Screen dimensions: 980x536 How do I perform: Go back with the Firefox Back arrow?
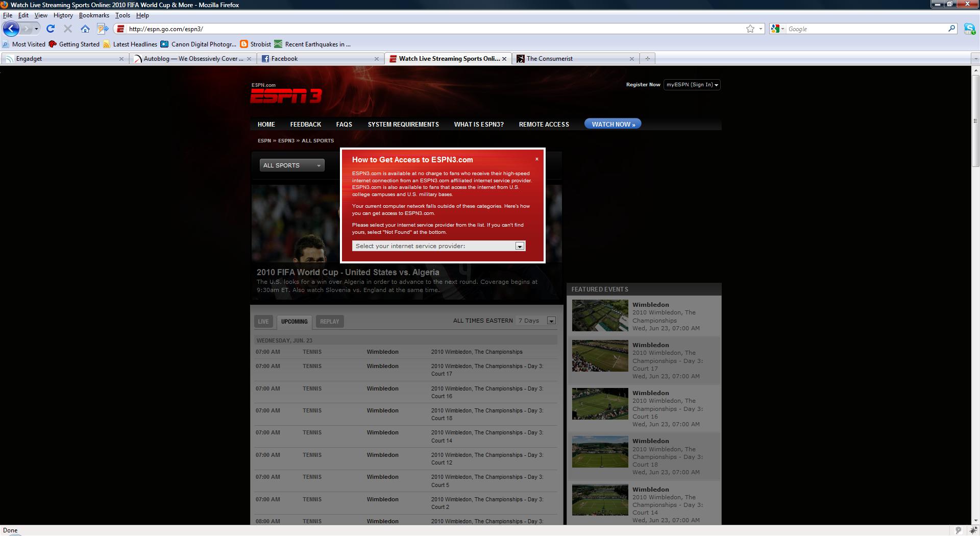pos(11,29)
